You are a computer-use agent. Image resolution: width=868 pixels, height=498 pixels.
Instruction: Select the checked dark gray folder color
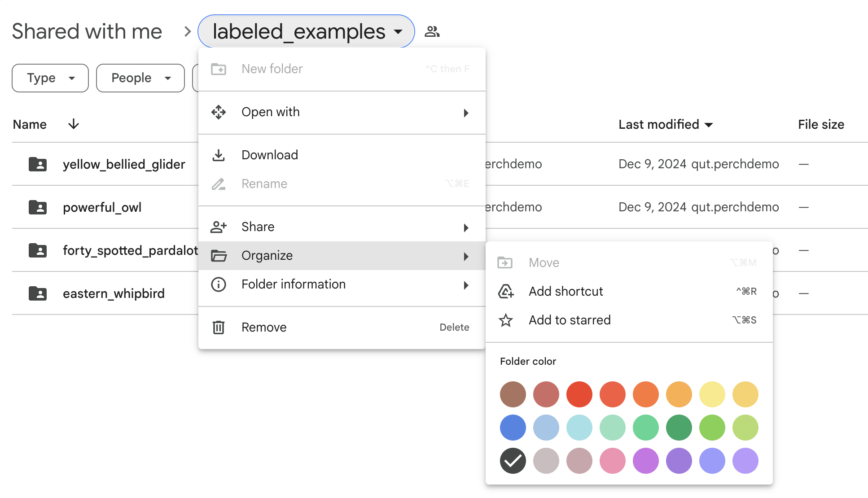coord(513,461)
